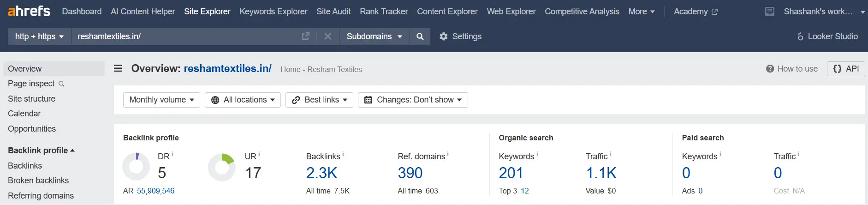Open the 1.1K organic traffic value
The width and height of the screenshot is (868, 205).
tap(601, 173)
